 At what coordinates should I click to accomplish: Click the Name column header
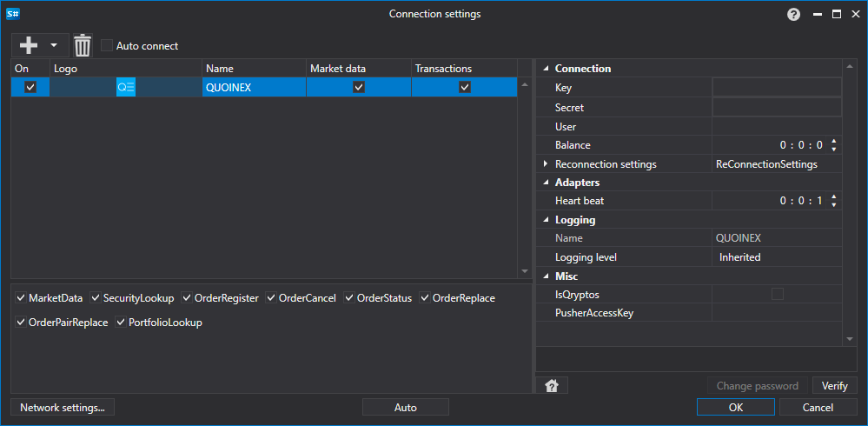click(x=254, y=69)
